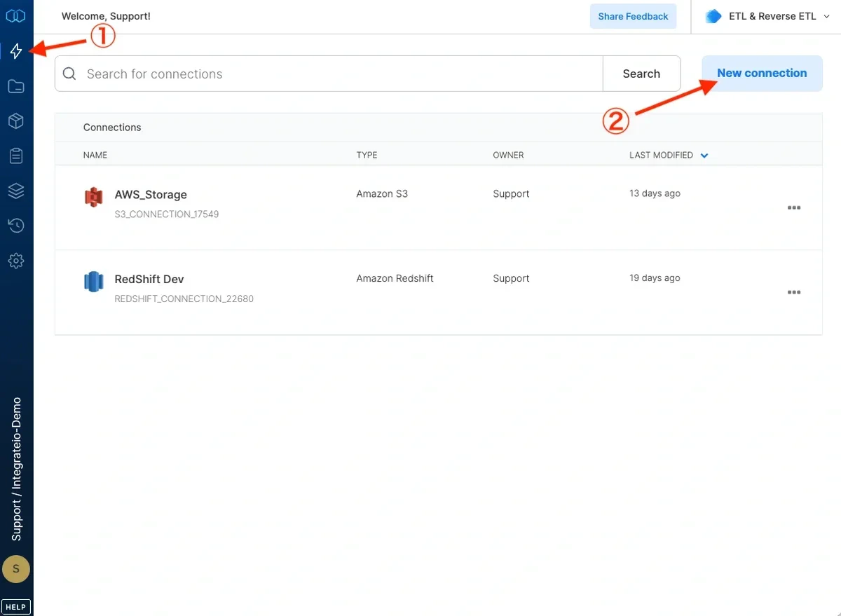
Task: Open the HELP badge at bottom left
Action: pos(15,606)
